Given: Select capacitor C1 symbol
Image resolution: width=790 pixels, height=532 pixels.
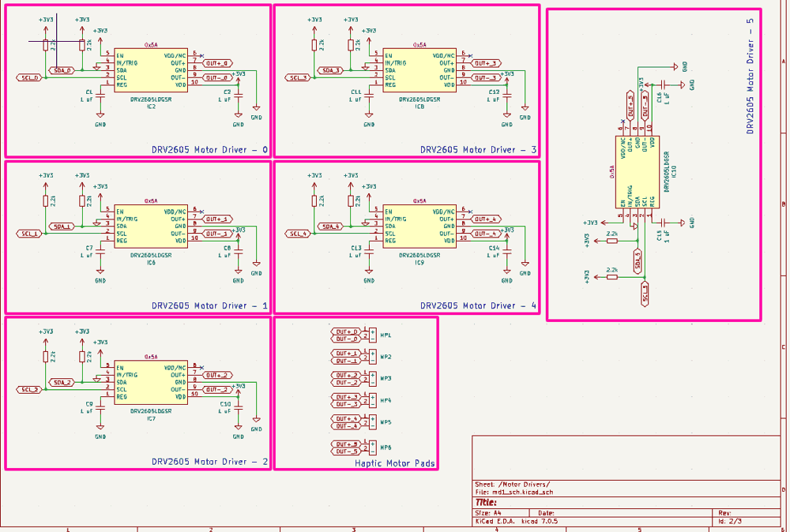Looking at the screenshot, I should (x=100, y=96).
